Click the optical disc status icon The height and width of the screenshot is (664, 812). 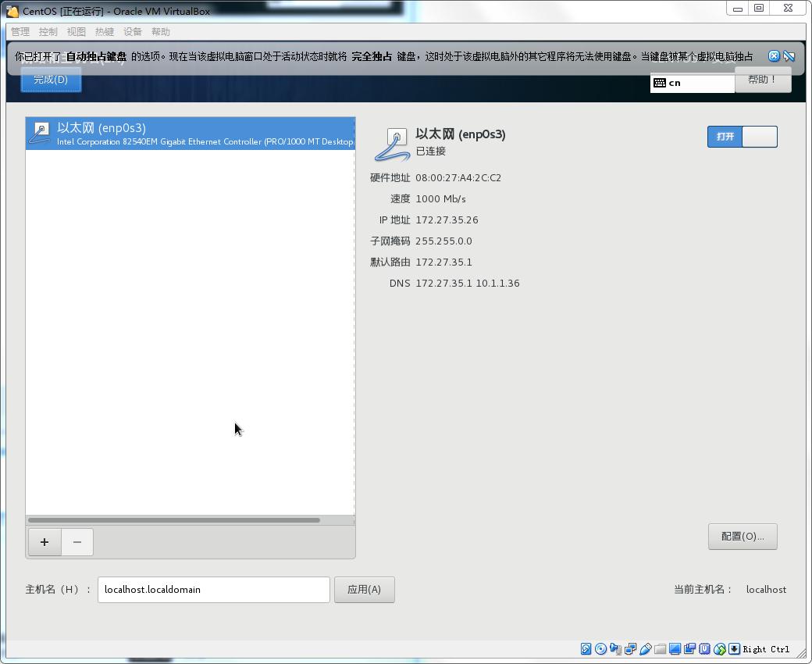point(600,649)
